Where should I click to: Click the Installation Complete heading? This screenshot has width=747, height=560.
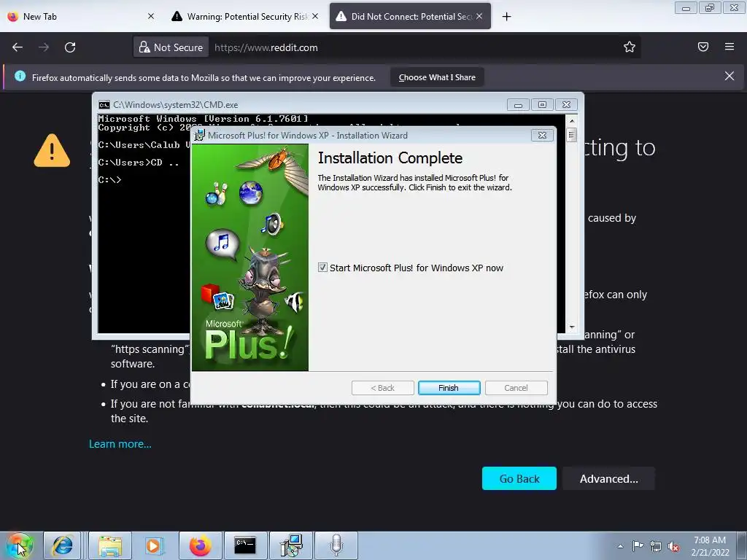click(390, 158)
